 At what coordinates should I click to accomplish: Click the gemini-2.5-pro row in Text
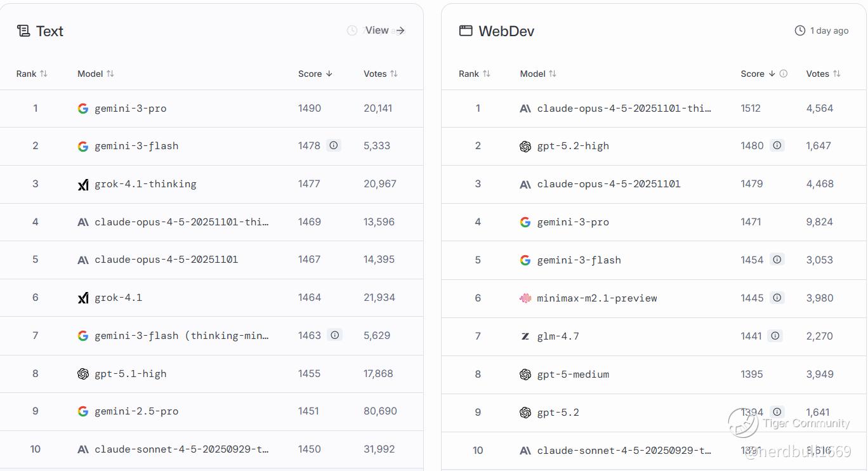pyautogui.click(x=136, y=411)
